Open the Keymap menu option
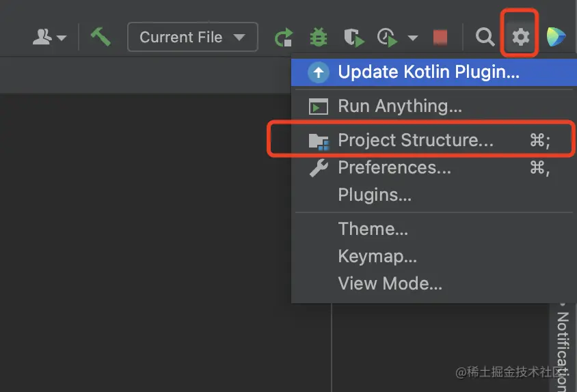This screenshot has height=392, width=577. 377,257
